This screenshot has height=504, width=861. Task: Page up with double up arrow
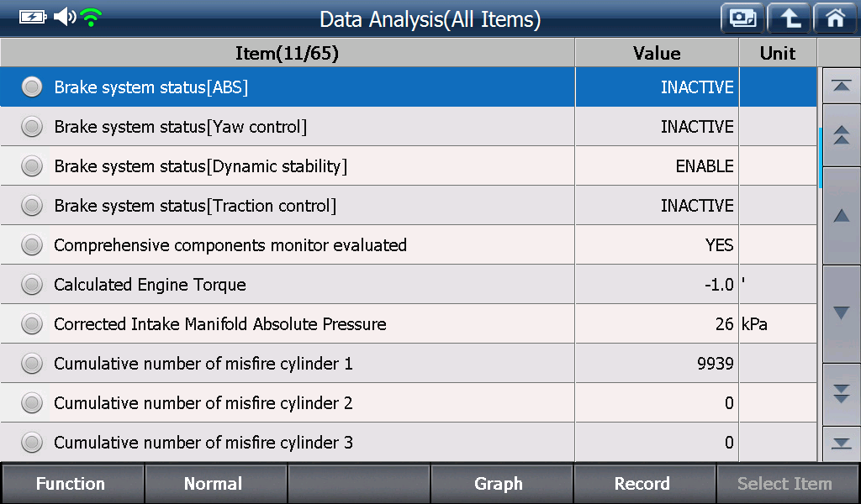pos(841,135)
